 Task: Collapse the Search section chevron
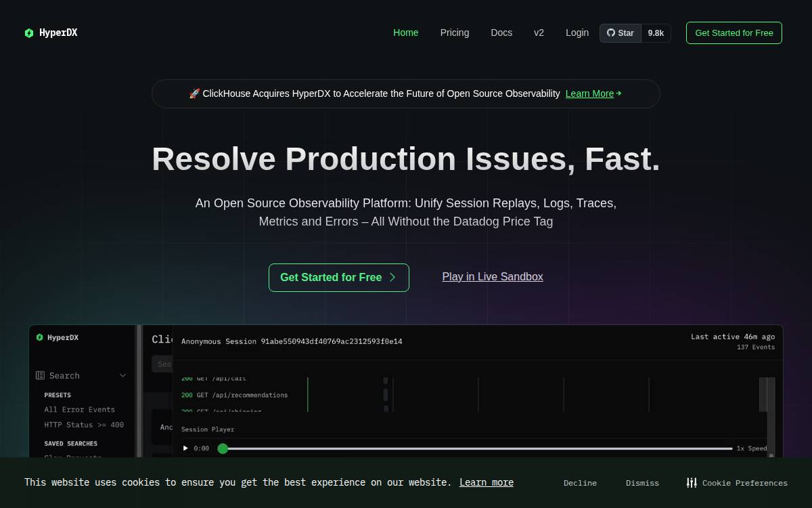point(122,375)
